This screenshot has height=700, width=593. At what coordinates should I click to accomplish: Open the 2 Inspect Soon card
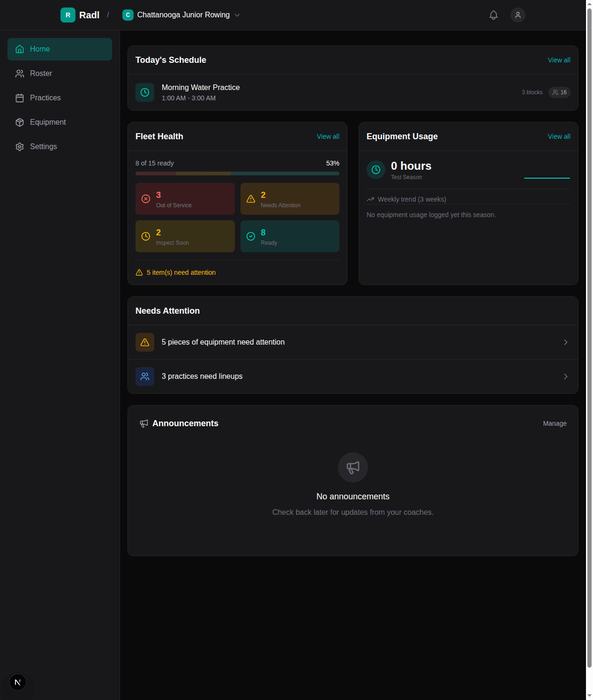pyautogui.click(x=185, y=236)
